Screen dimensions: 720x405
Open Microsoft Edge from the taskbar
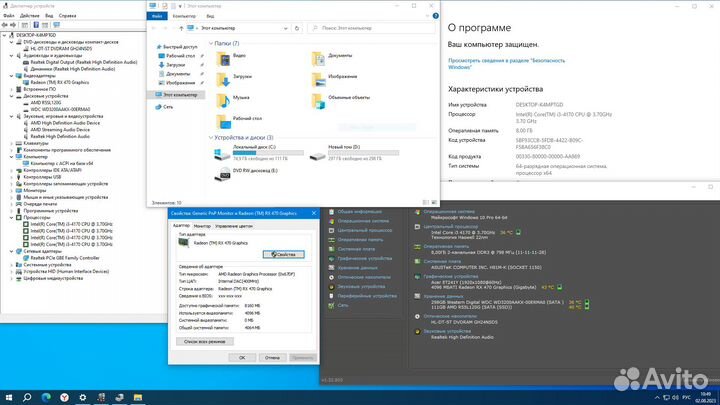(46, 398)
